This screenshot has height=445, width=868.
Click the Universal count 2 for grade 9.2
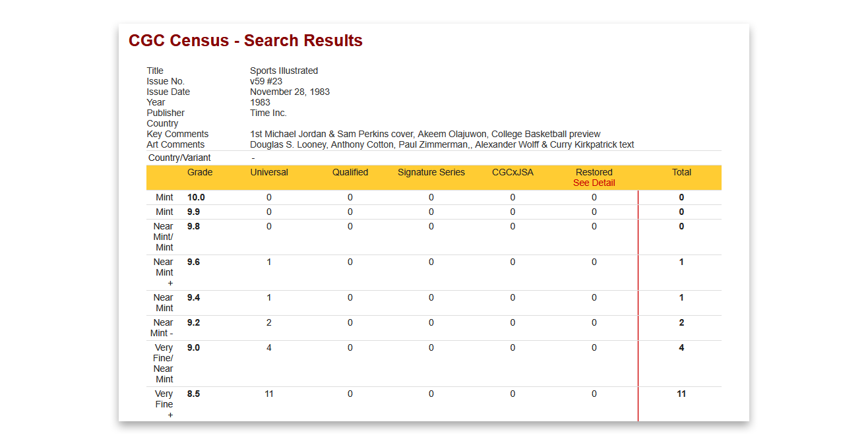tap(269, 322)
